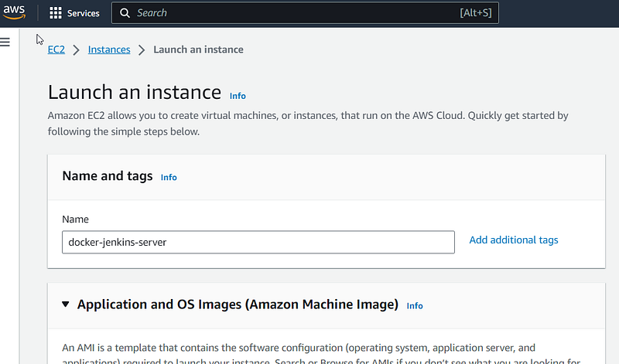
Task: Go to EC2 breadcrumb link
Action: pos(56,49)
